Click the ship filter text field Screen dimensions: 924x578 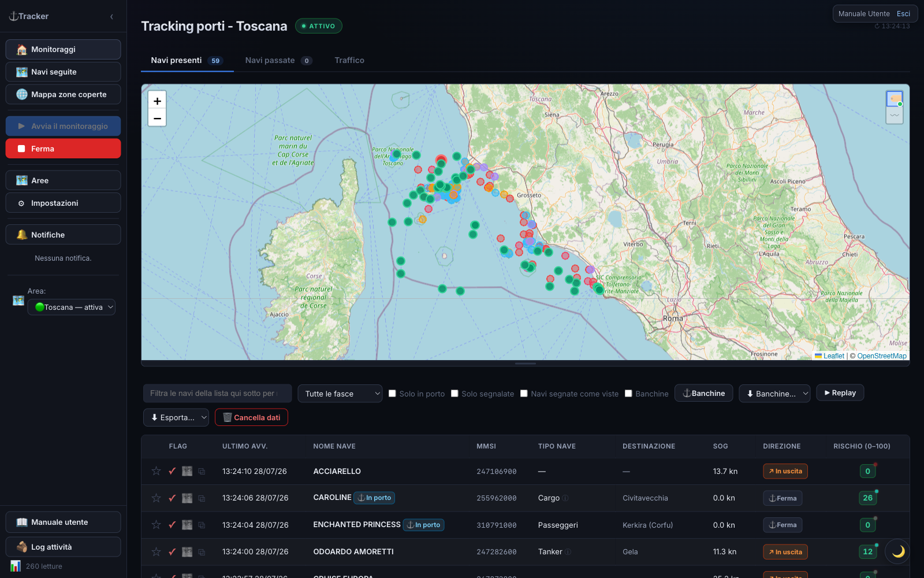217,394
